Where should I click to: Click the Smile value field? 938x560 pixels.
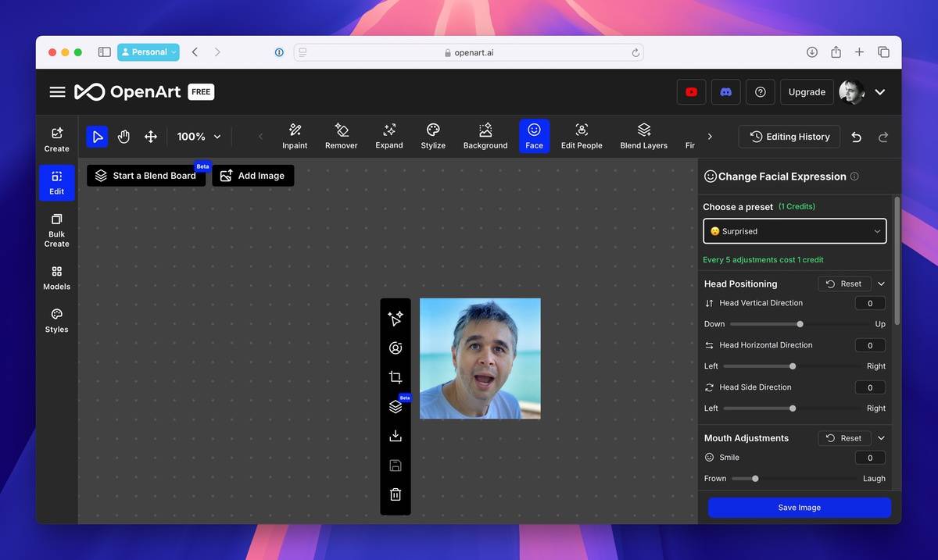870,458
